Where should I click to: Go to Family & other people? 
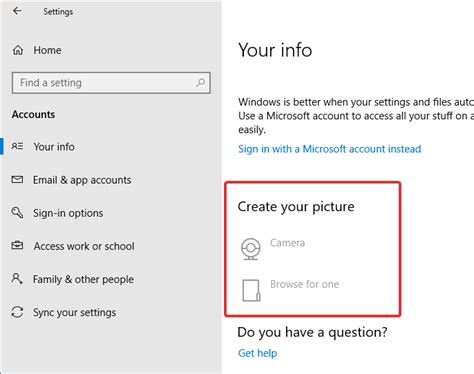point(83,279)
